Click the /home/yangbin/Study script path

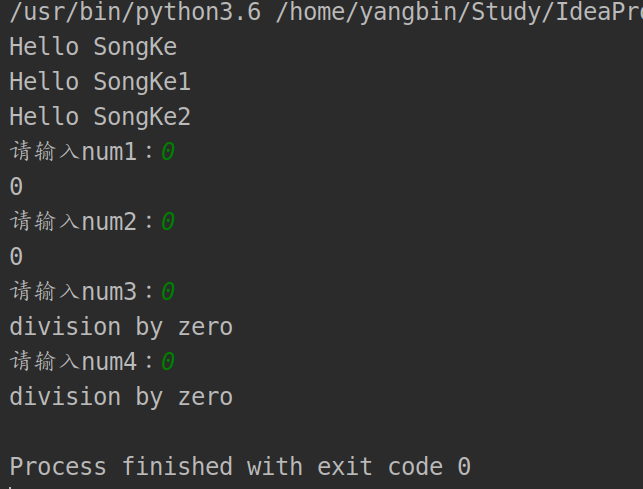tap(459, 12)
